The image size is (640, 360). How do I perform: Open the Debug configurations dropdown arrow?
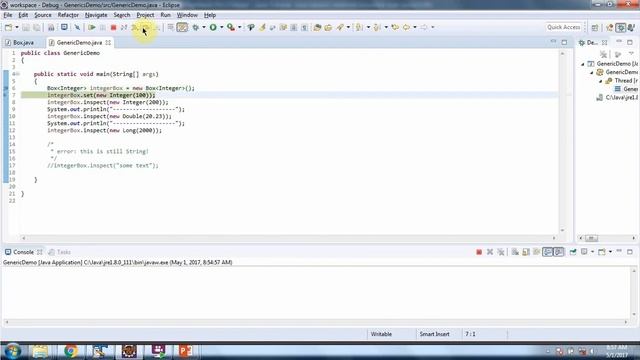click(x=204, y=27)
